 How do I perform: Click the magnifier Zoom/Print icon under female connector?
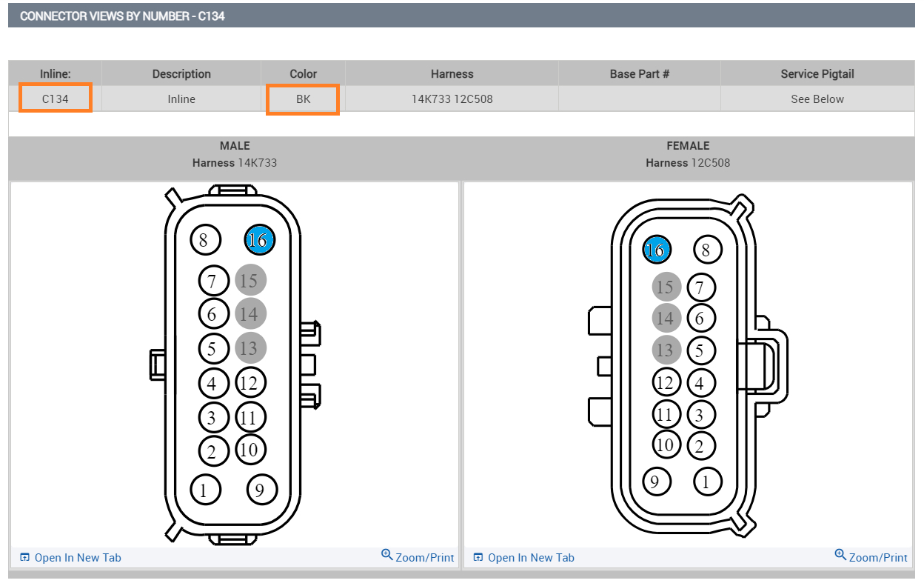point(840,555)
